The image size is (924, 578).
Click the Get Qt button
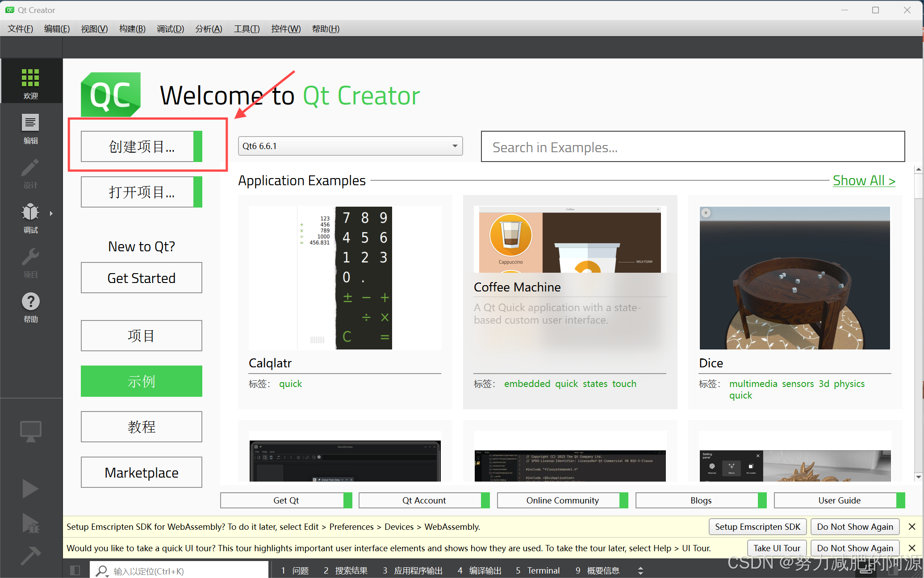pos(286,500)
